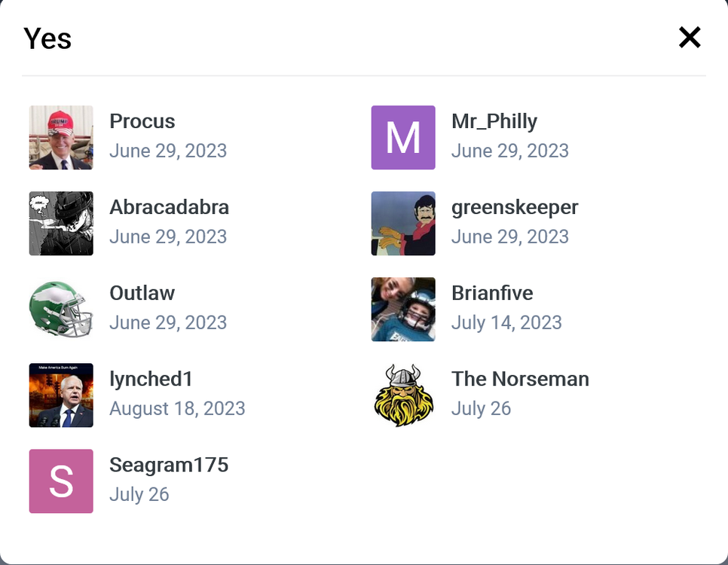
Task: Click Outlaw's green football helmet avatar
Action: click(61, 309)
